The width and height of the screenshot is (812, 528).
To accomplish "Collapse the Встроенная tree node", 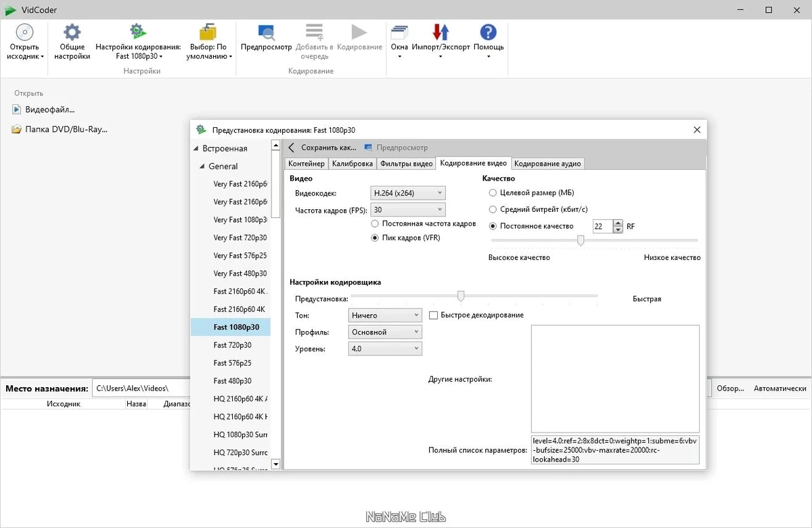I will [196, 148].
